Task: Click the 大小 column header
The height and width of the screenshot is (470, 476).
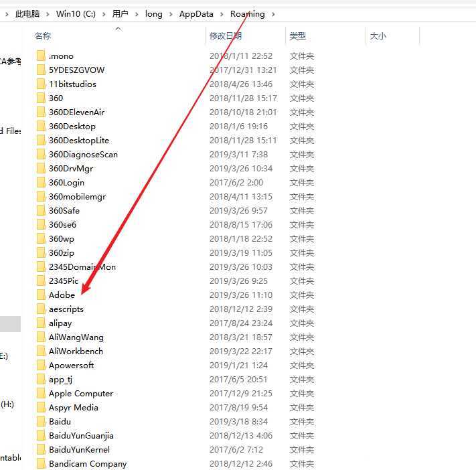Action: coord(378,36)
